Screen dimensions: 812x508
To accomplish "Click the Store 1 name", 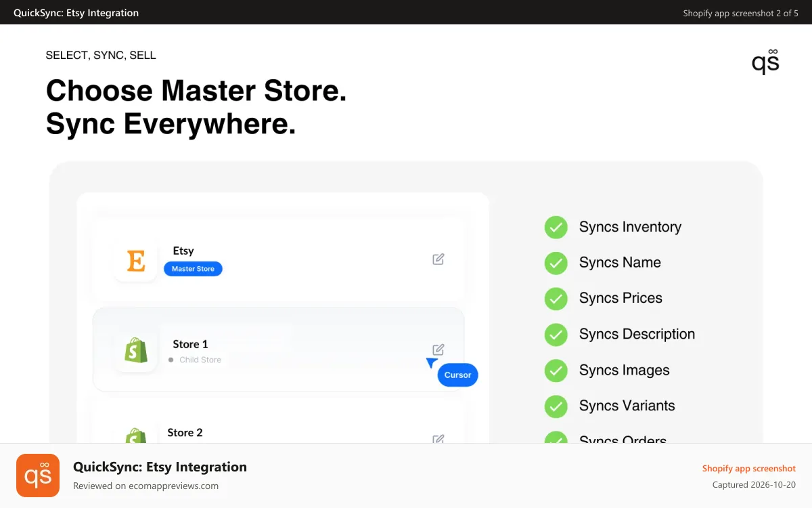I will pyautogui.click(x=190, y=344).
